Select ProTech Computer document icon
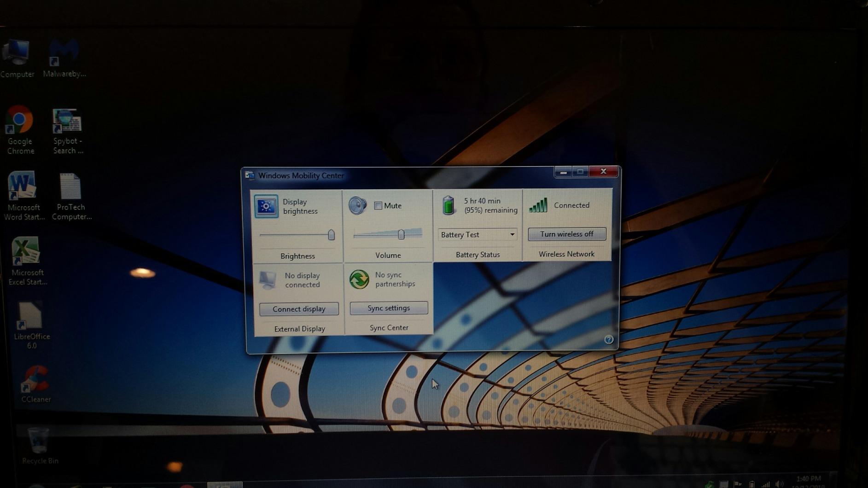This screenshot has width=868, height=488. point(71,197)
